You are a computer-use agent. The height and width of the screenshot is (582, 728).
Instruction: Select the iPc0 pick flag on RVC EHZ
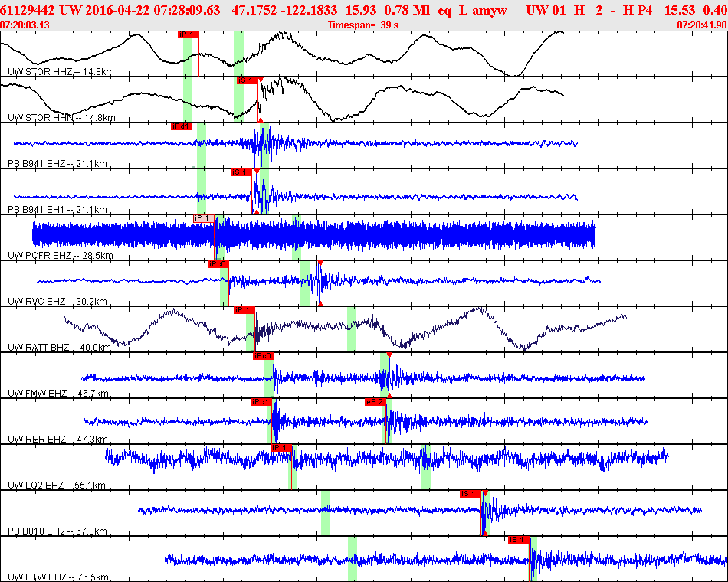point(218,264)
